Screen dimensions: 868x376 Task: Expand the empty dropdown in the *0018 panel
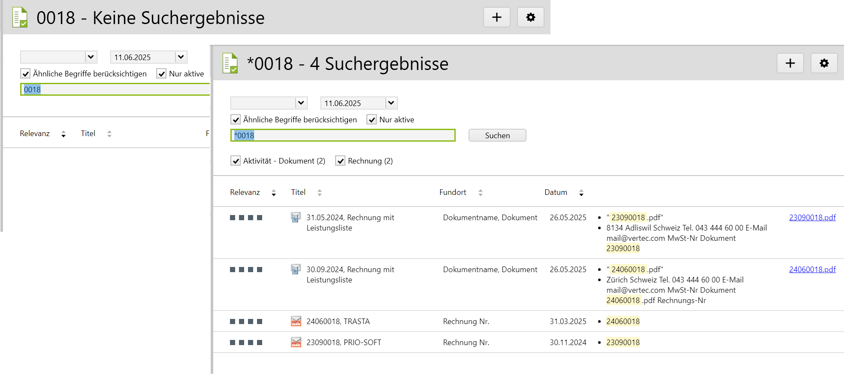[x=301, y=103]
